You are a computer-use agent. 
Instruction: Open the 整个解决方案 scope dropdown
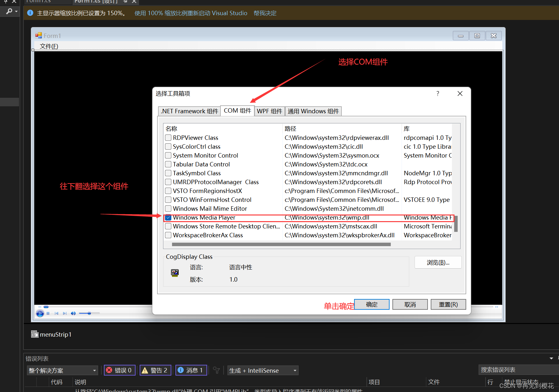[94, 370]
